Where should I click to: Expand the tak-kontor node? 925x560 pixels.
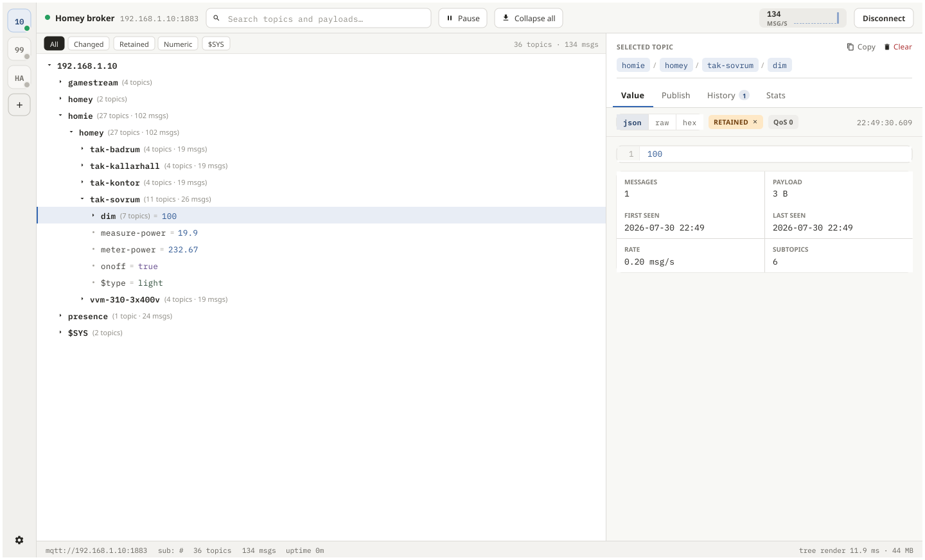(82, 182)
